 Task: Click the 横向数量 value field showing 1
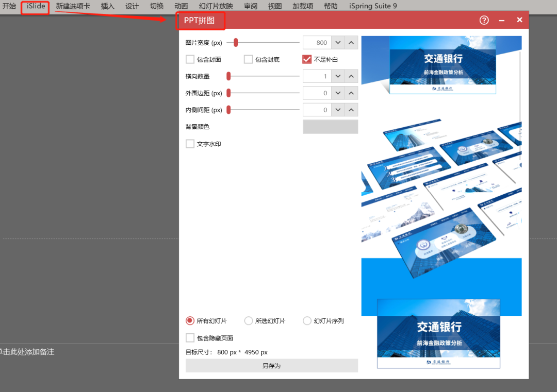pos(317,76)
